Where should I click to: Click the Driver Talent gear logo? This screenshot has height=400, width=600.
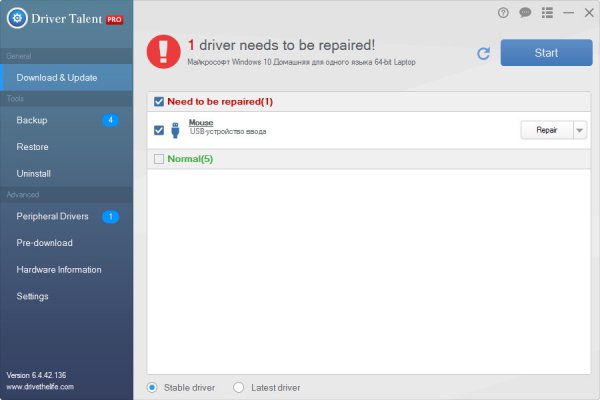click(17, 18)
